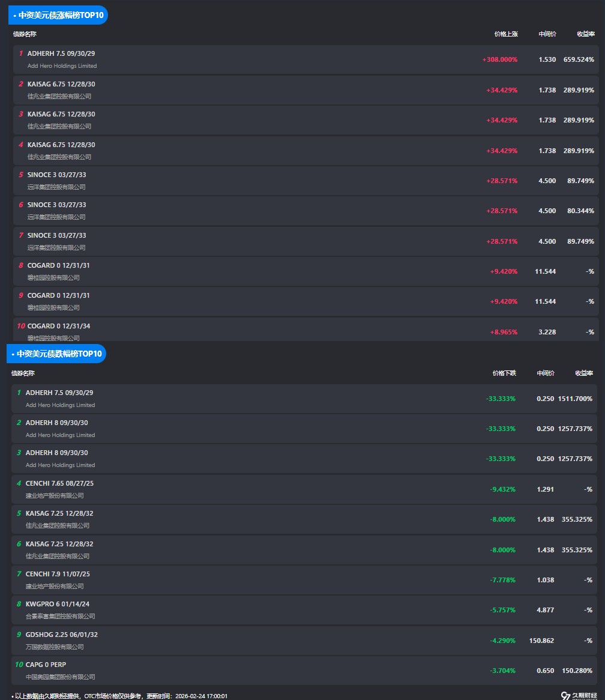Sort by the 价格下跌 column header
605x700 pixels.
[504, 373]
